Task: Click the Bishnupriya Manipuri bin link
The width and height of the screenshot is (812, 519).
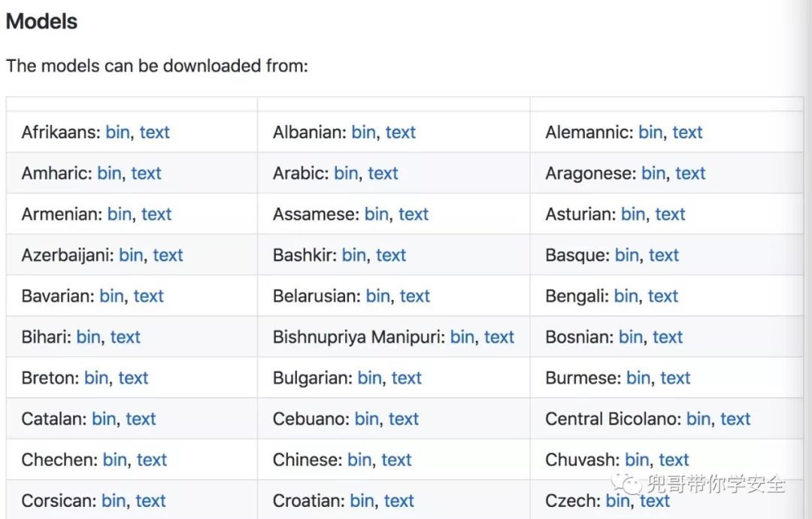Action: pyautogui.click(x=462, y=338)
